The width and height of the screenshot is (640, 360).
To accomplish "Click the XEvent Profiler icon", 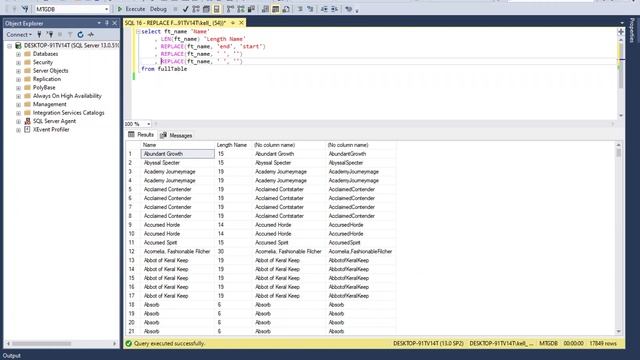I will click(x=27, y=129).
